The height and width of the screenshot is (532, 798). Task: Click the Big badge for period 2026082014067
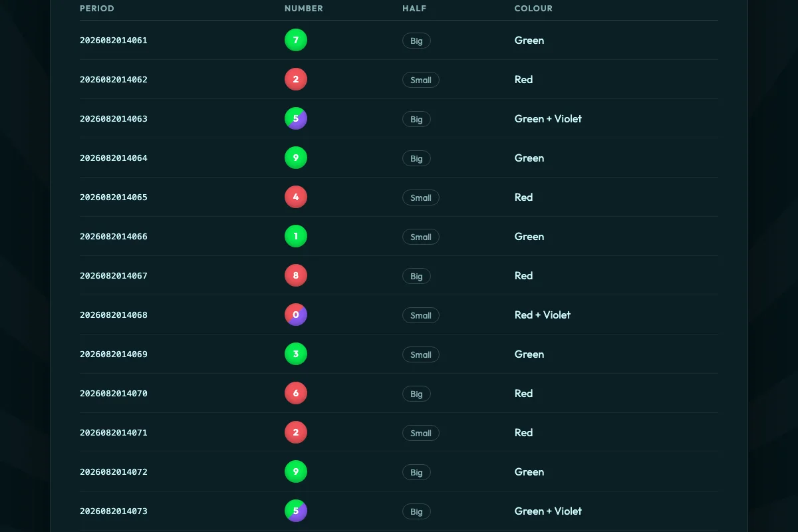[416, 277]
